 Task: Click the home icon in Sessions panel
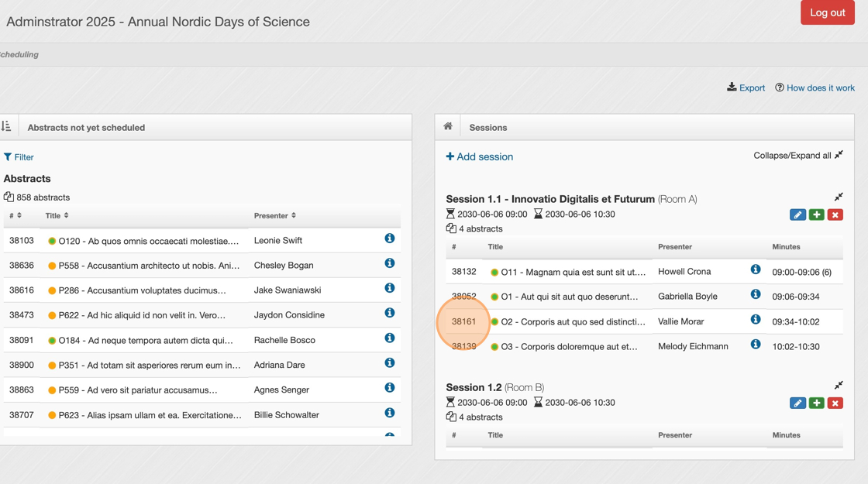click(448, 126)
